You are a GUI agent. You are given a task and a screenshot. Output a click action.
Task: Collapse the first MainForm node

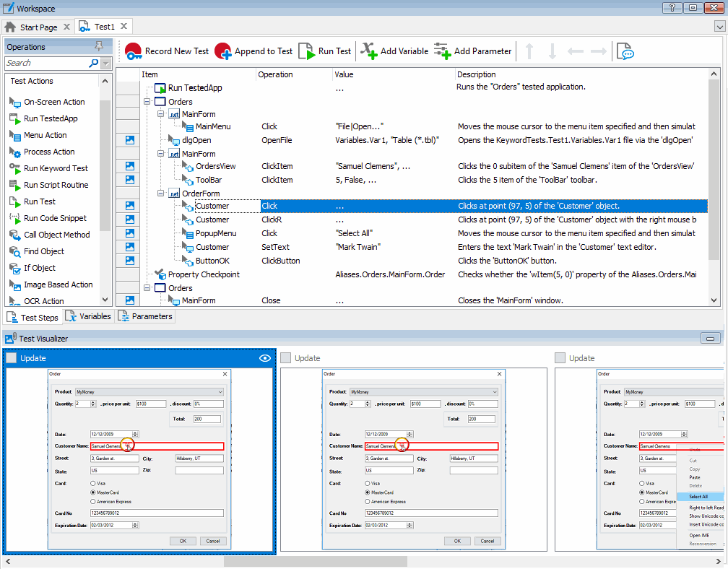[160, 113]
